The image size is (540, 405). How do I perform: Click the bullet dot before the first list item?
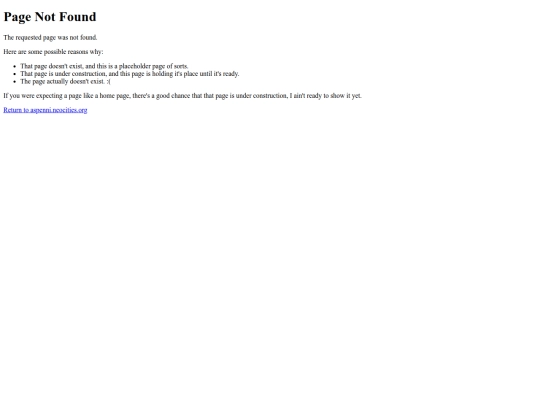[14, 66]
